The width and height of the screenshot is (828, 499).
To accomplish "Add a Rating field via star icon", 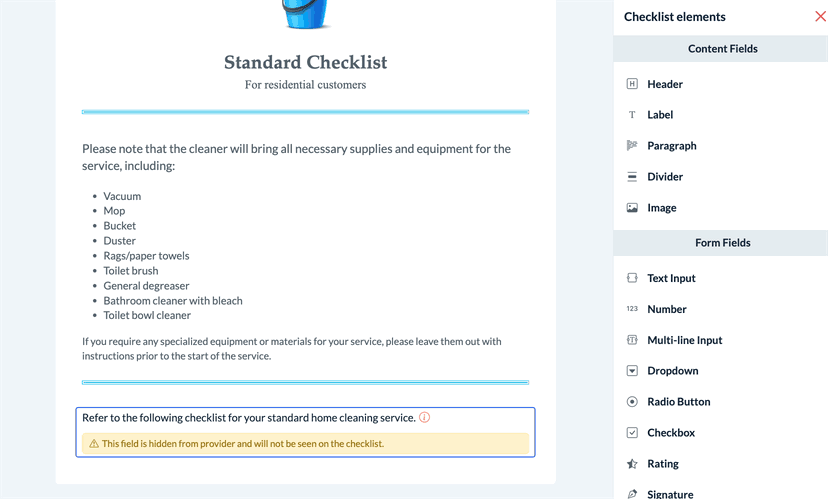I will 632,464.
